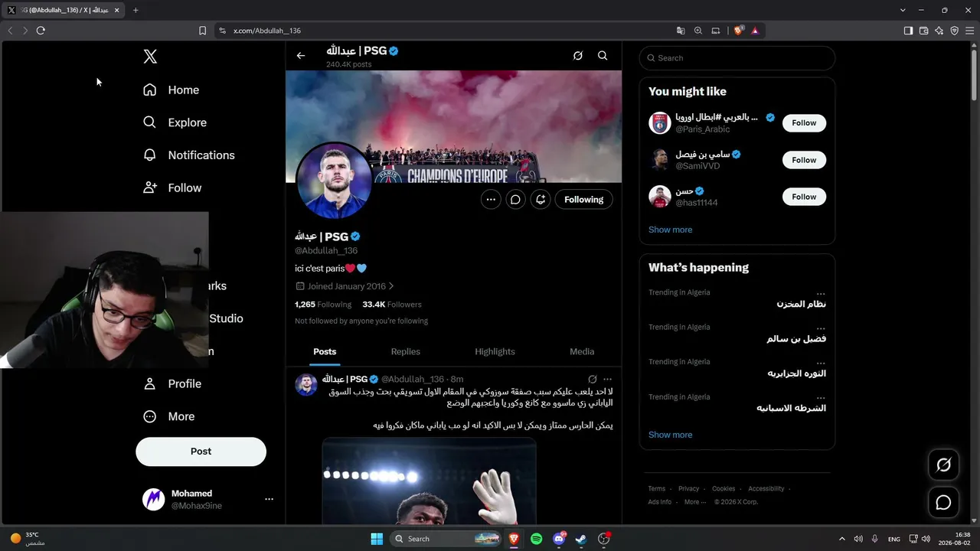The height and width of the screenshot is (551, 980).
Task: Message this profile with the chat bubble icon
Action: click(516, 200)
